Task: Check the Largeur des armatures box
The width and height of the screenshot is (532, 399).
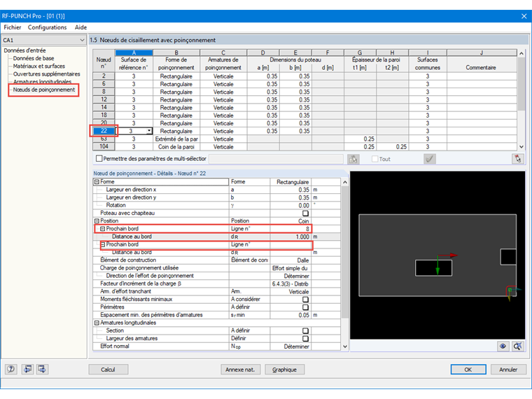Action: (x=305, y=338)
